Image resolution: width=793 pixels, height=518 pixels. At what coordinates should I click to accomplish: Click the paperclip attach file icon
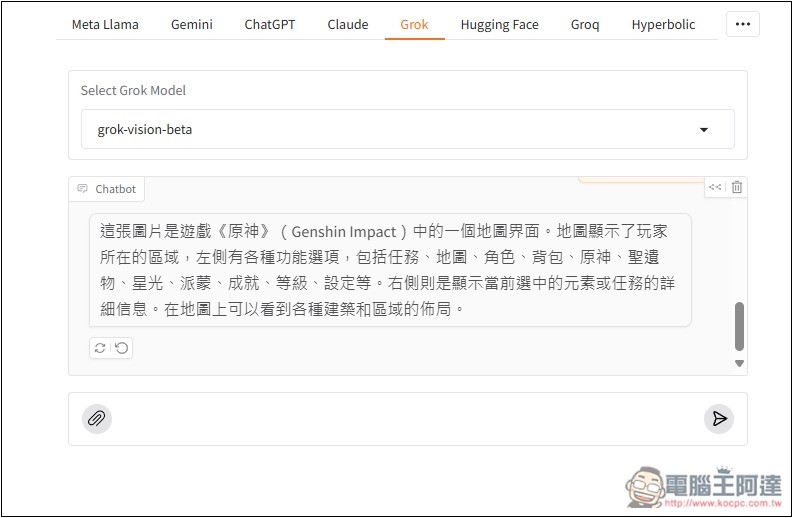point(96,418)
